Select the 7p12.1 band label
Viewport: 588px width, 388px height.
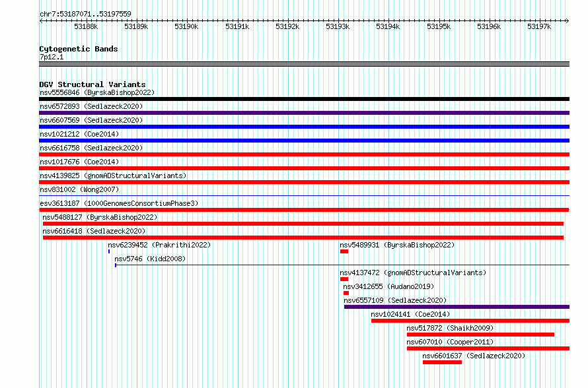coord(52,57)
